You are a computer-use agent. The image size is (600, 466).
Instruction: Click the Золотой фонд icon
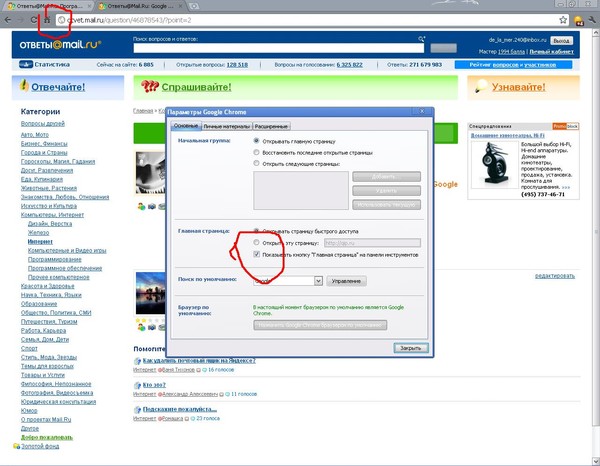(x=16, y=446)
